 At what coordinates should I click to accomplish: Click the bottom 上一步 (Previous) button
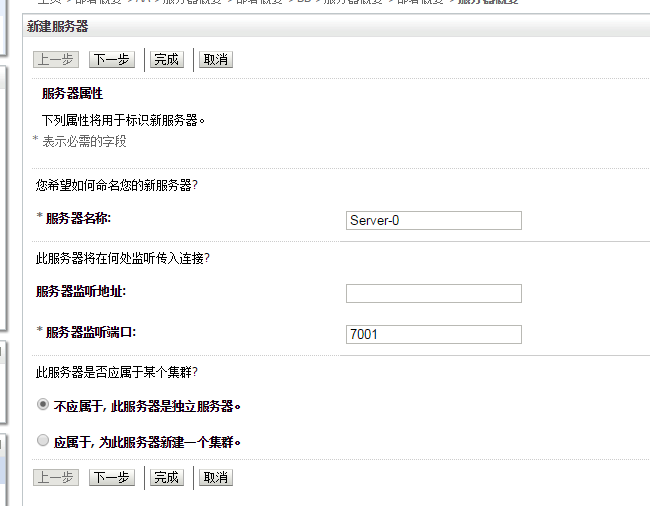coord(56,477)
